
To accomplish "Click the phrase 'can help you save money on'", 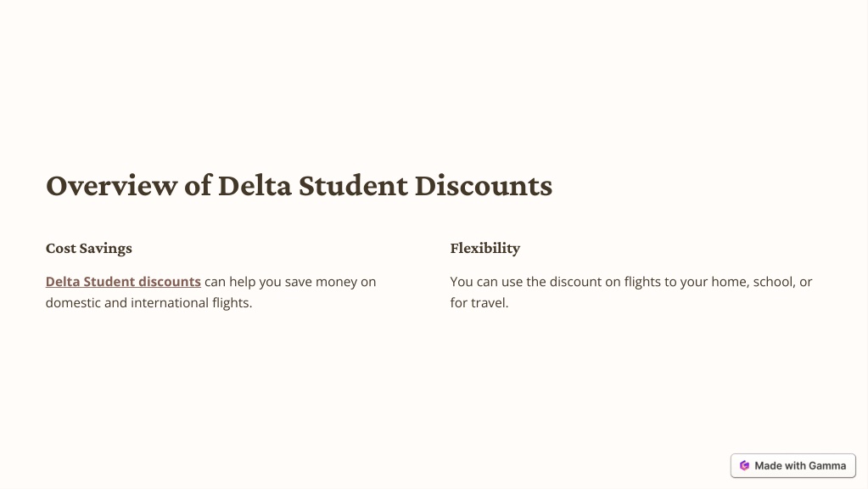I will click(x=290, y=282).
